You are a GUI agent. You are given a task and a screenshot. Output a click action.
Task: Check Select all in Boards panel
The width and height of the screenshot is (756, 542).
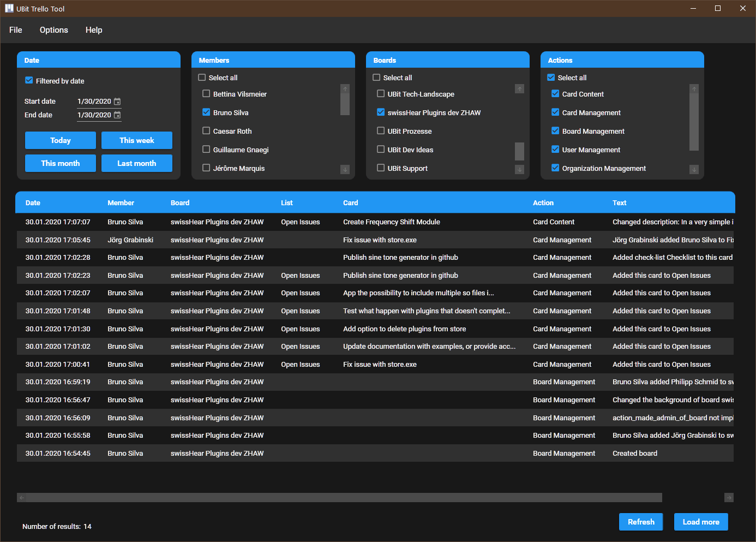coord(376,78)
